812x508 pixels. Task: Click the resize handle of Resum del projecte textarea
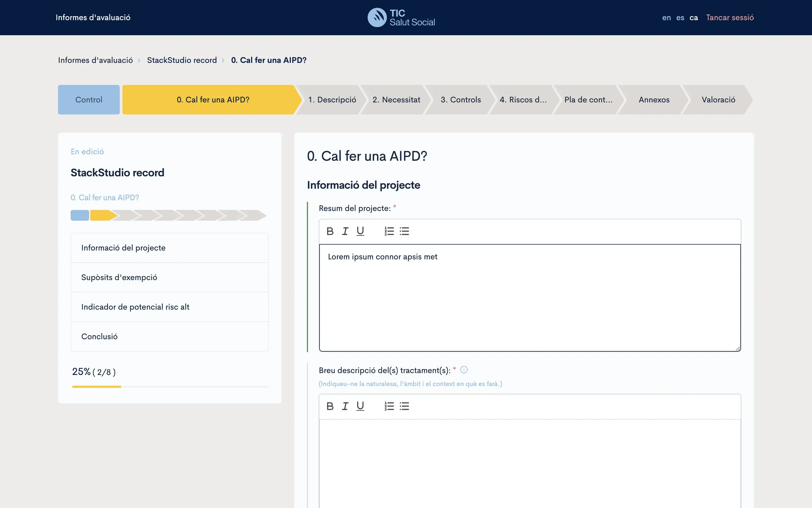(x=738, y=348)
